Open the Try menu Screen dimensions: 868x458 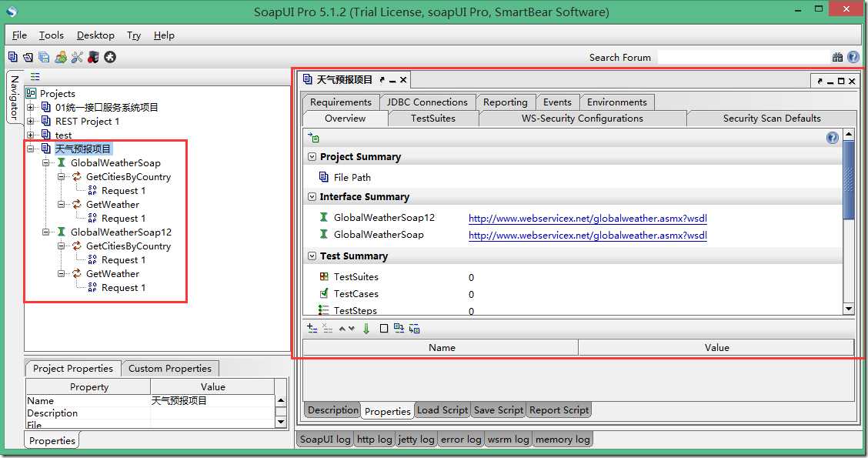(133, 35)
